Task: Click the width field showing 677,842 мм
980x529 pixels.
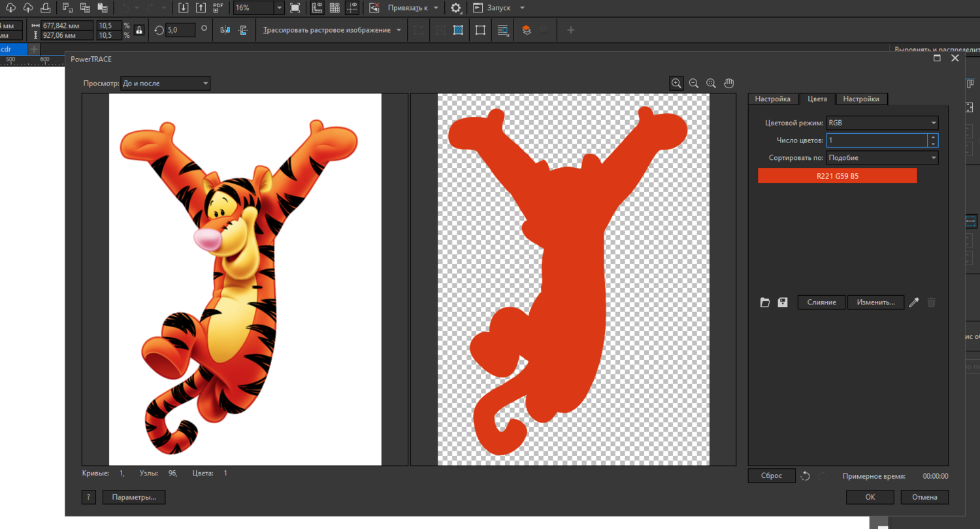Action: (67, 25)
